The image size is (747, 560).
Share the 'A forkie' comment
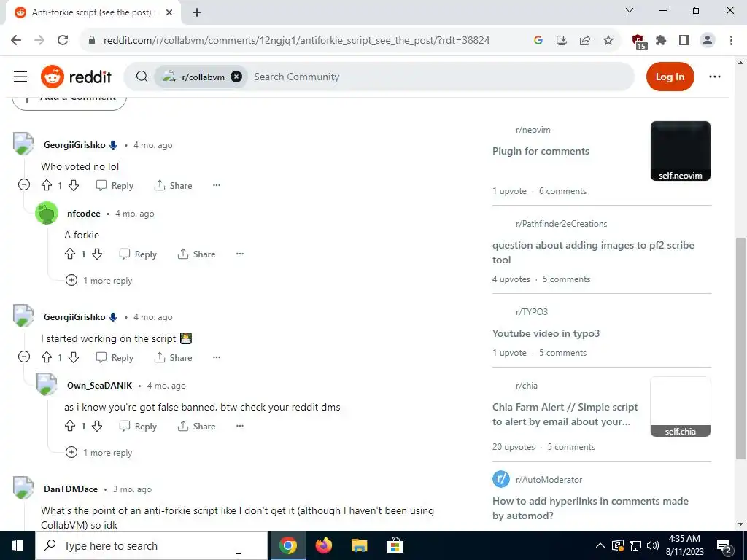[197, 254]
